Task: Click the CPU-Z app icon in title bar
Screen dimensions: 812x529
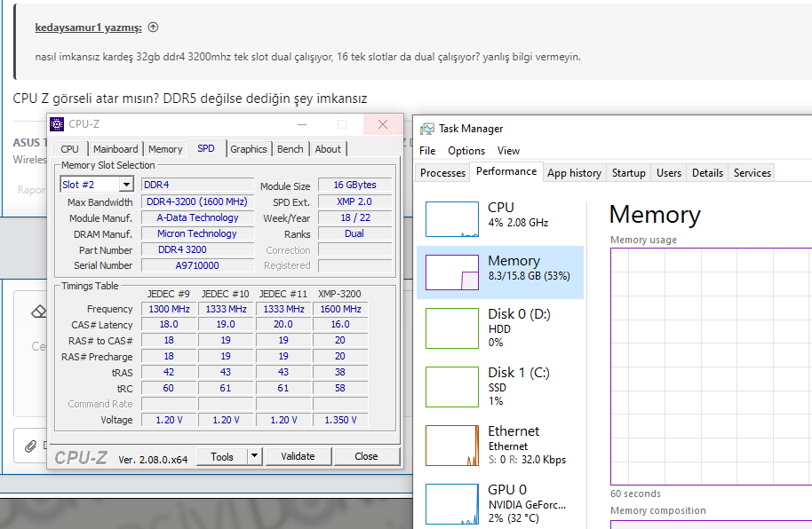Action: coord(57,124)
